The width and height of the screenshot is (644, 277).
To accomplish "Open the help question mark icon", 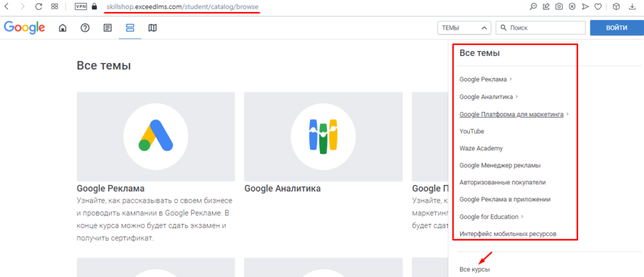I will click(85, 28).
